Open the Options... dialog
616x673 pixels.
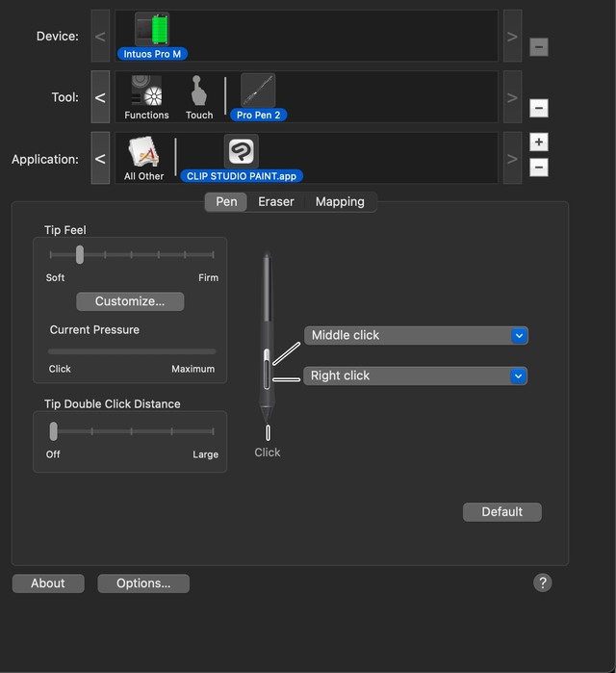tap(143, 583)
